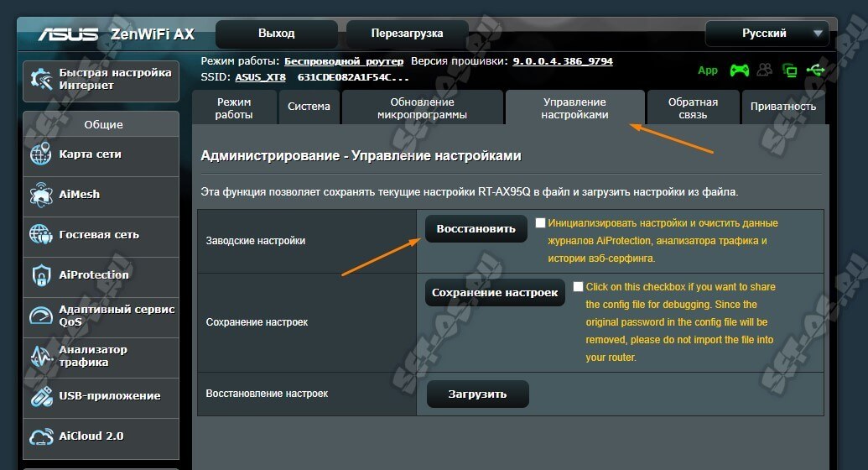Click the AiMesh sidebar icon
The image size is (868, 470).
click(41, 195)
